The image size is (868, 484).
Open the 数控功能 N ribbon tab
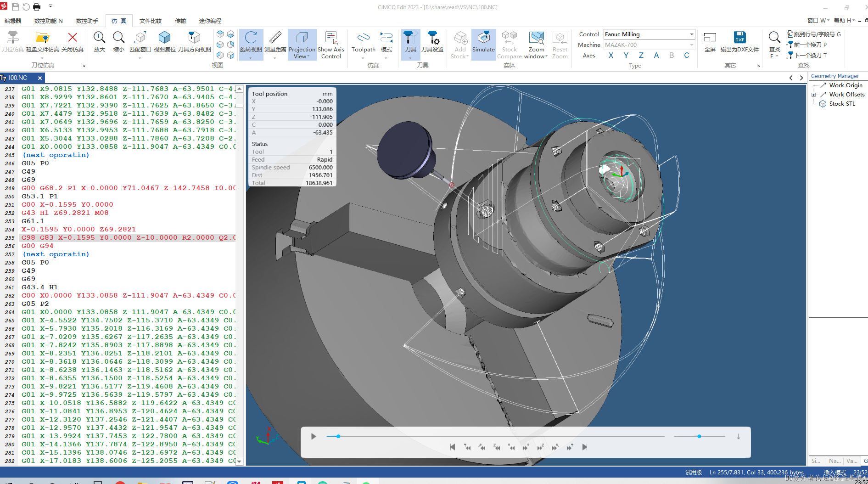[48, 21]
